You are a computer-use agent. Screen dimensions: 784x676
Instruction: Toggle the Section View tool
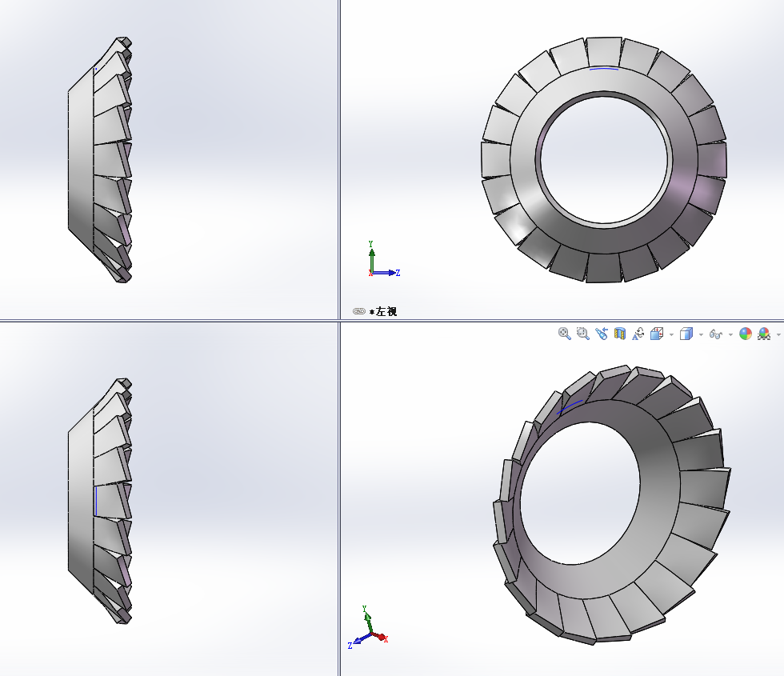coord(620,334)
